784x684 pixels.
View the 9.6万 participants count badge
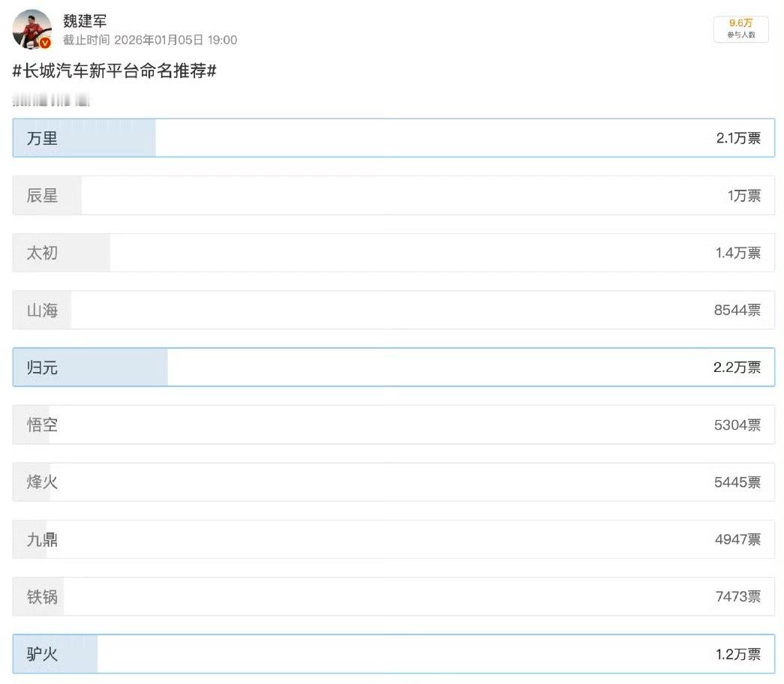(740, 28)
